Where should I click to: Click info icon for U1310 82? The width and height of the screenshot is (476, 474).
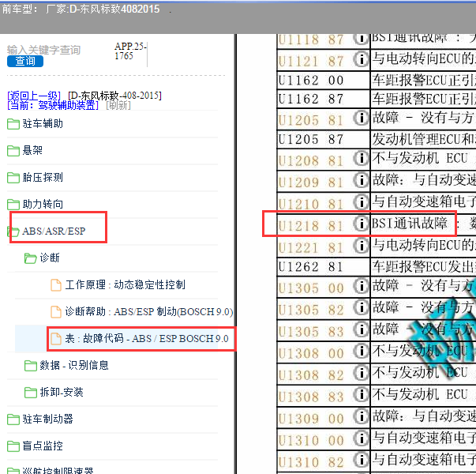361,460
